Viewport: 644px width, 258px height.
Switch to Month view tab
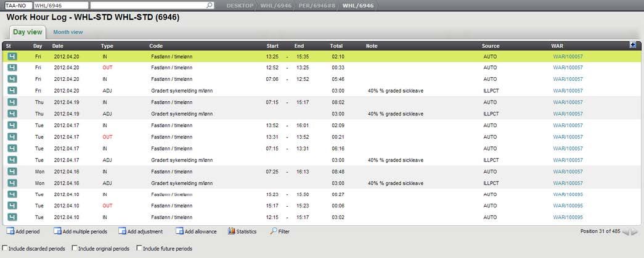tap(68, 32)
